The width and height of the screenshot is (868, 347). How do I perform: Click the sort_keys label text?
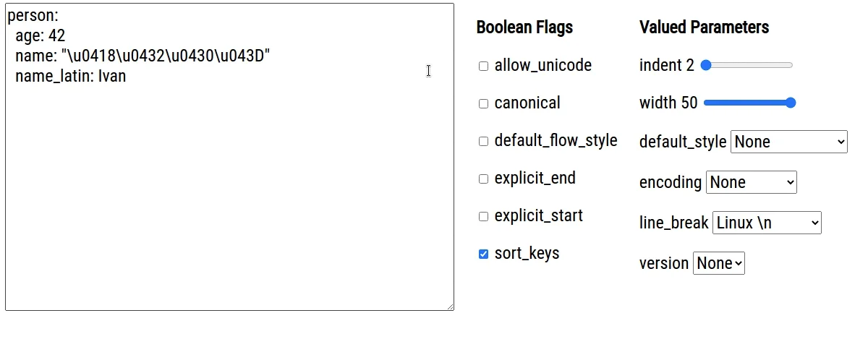[x=527, y=254]
